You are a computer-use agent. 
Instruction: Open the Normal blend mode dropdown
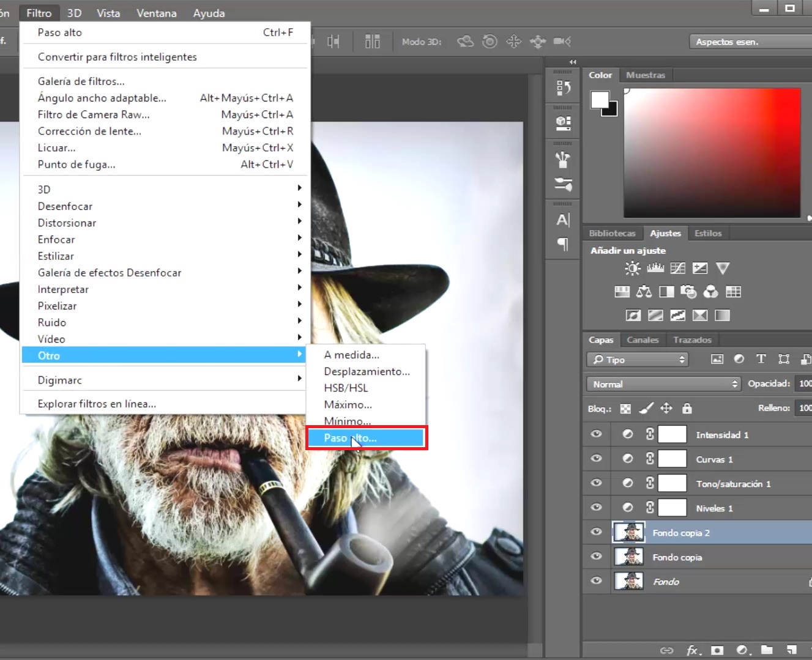coord(663,384)
